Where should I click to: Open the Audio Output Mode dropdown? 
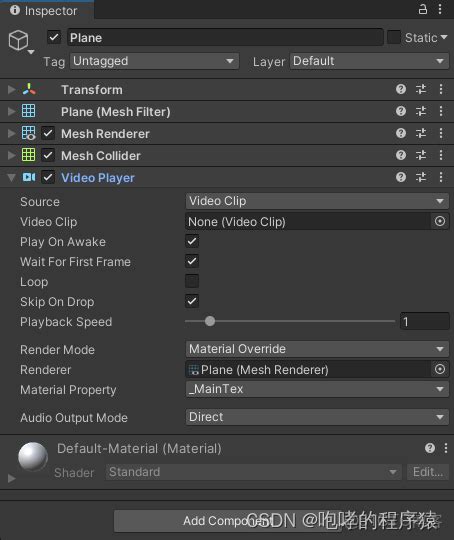[317, 417]
